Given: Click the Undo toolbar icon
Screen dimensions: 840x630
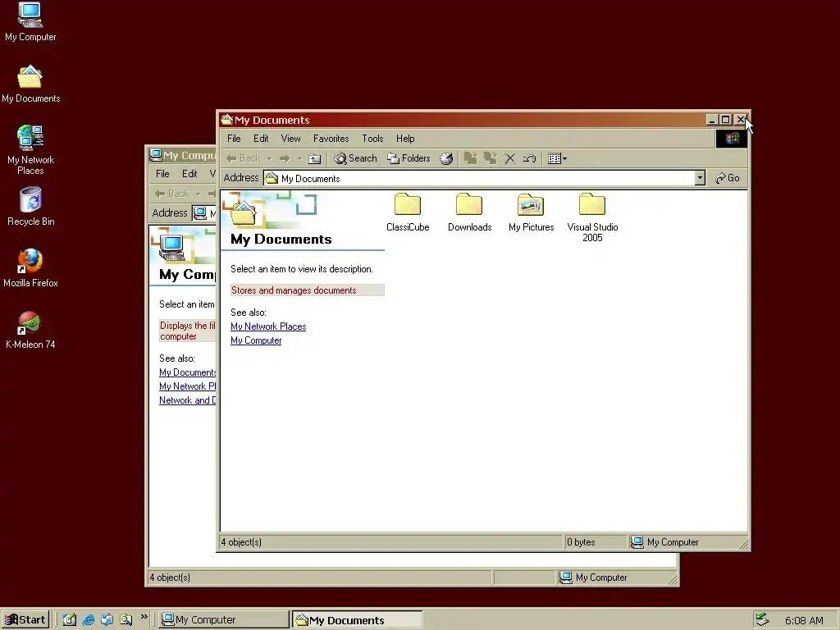Looking at the screenshot, I should [529, 158].
